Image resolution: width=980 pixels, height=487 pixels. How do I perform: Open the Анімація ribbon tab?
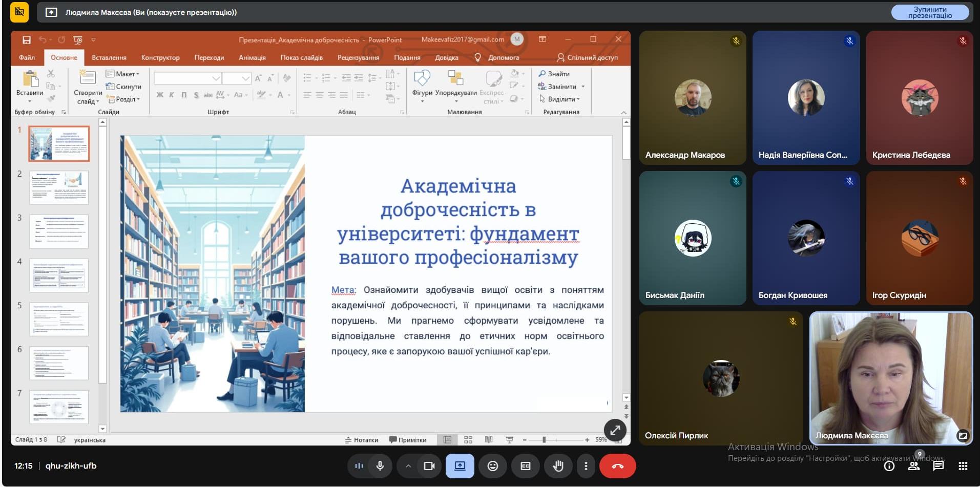252,57
